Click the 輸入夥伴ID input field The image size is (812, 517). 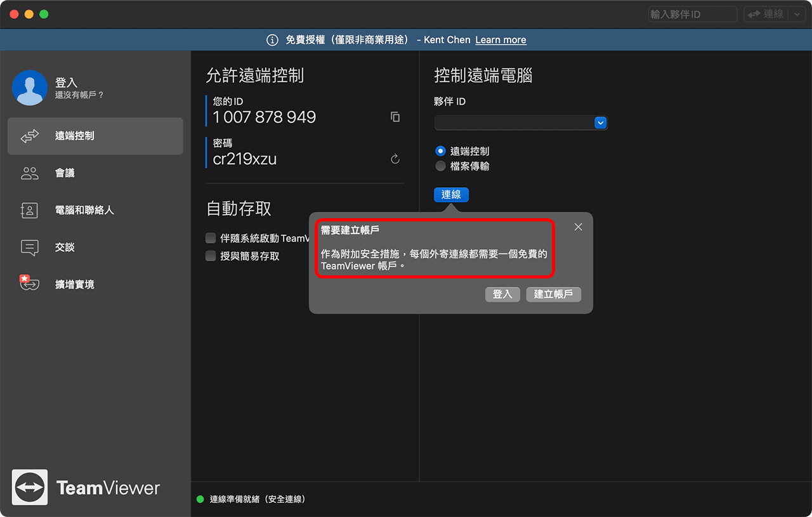coord(692,14)
